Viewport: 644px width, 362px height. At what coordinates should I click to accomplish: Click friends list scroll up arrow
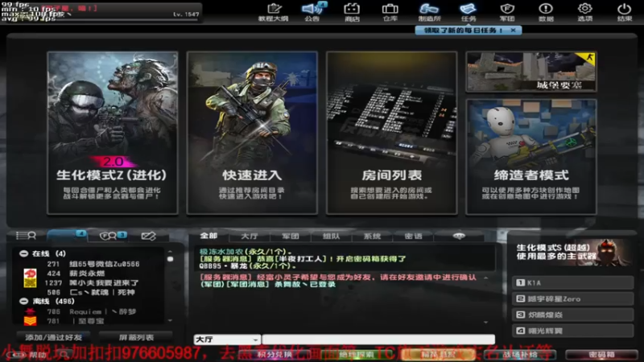[170, 251]
